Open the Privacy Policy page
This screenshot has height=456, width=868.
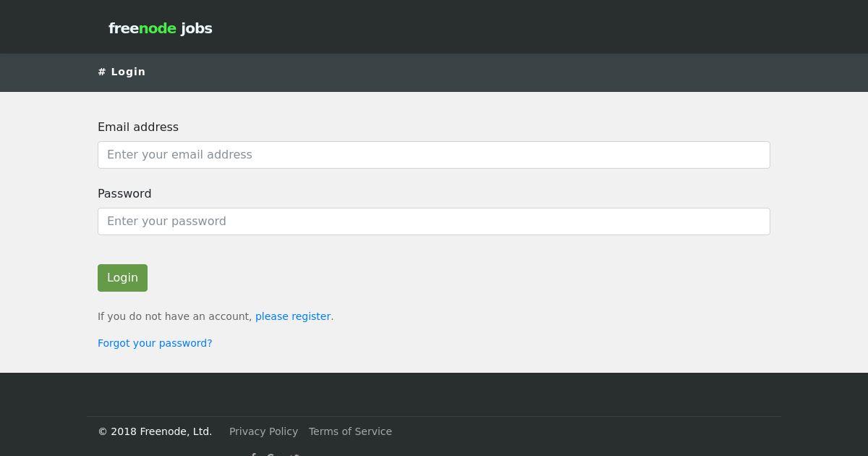tap(263, 431)
